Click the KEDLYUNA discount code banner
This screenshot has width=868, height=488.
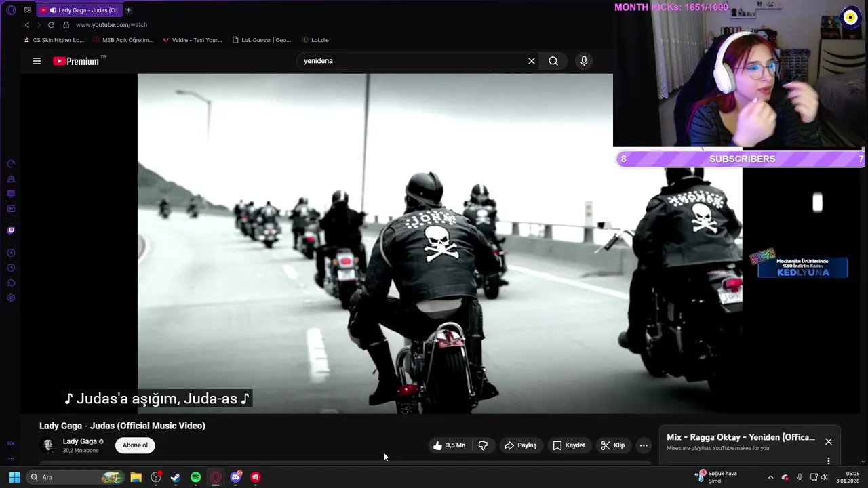click(x=802, y=267)
